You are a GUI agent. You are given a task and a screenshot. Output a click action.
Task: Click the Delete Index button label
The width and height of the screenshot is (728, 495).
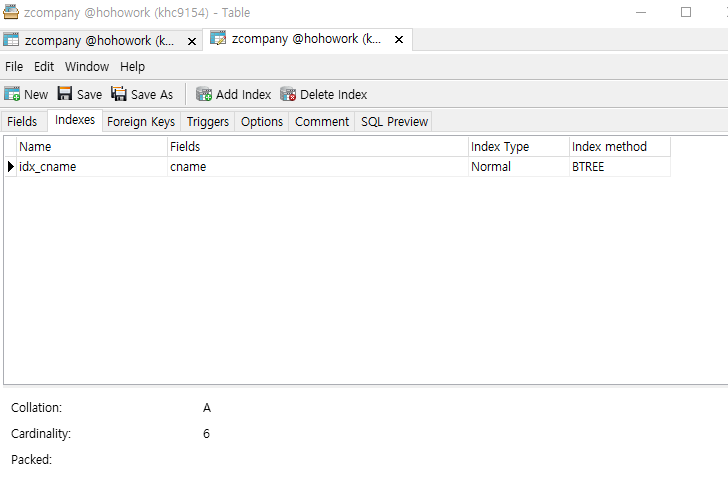333,94
